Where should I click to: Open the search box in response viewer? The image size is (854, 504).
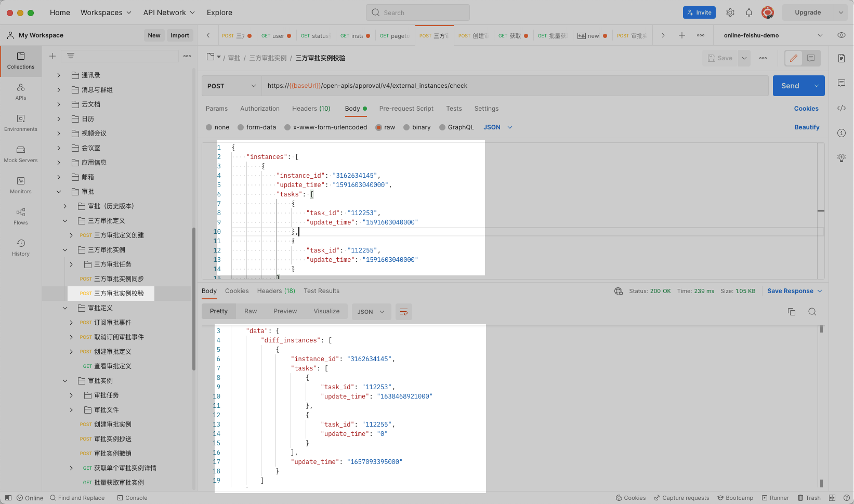812,311
